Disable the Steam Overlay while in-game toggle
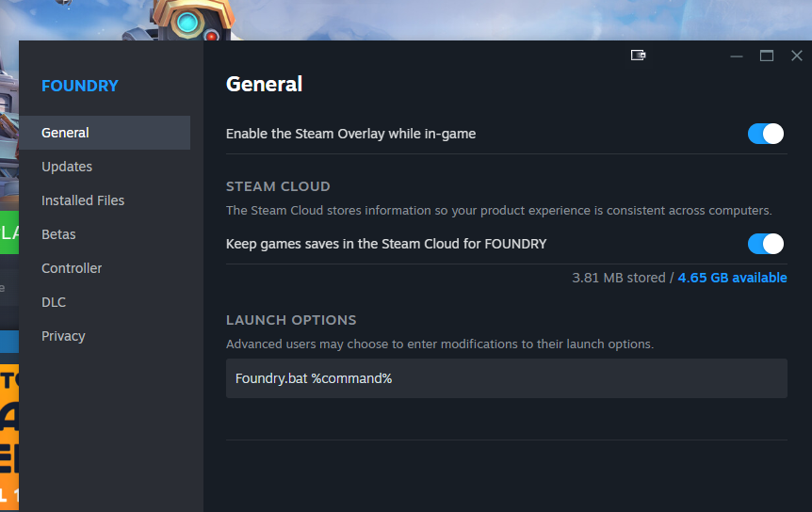 pos(766,134)
